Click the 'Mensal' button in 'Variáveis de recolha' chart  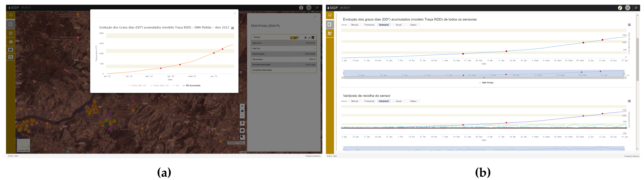click(355, 101)
